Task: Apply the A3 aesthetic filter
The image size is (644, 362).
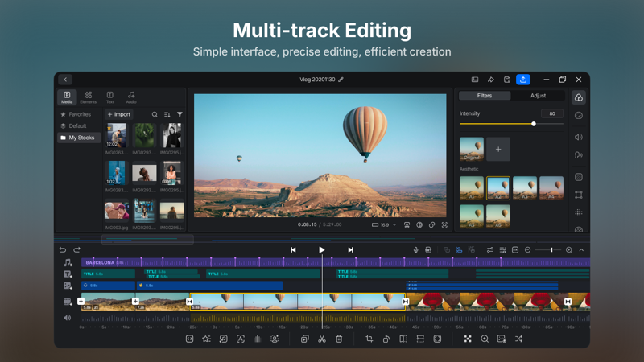Action: point(525,188)
